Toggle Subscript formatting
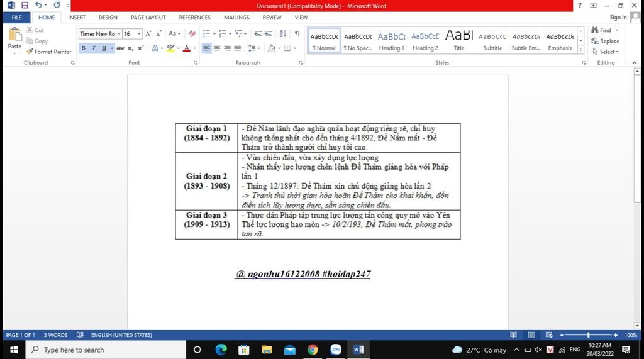Image resolution: width=644 pixels, height=359 pixels. pos(130,48)
